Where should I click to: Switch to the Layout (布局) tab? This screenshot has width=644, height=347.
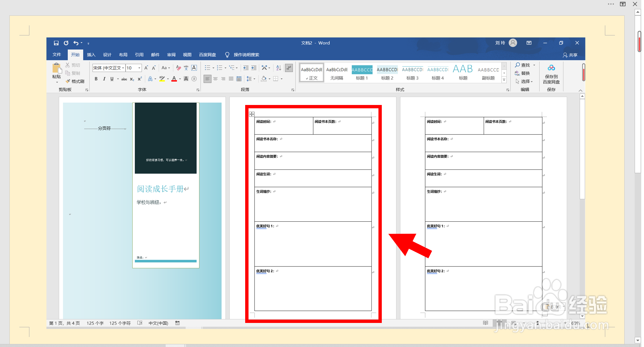click(123, 55)
